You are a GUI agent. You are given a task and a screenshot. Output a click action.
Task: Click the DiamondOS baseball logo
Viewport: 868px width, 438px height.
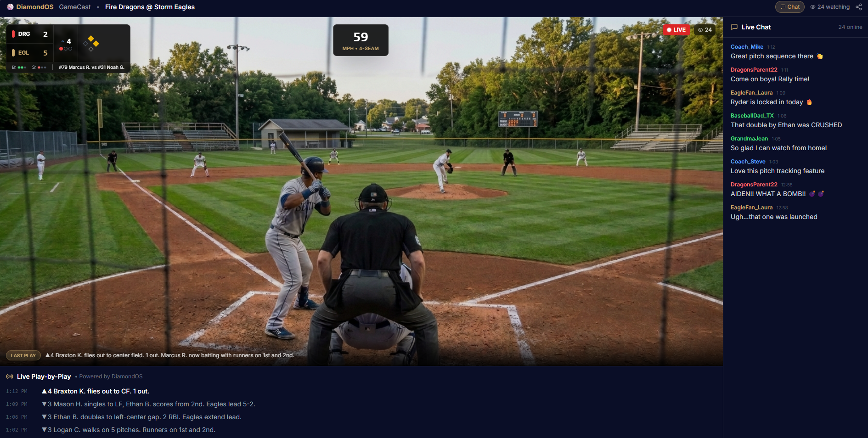point(10,6)
